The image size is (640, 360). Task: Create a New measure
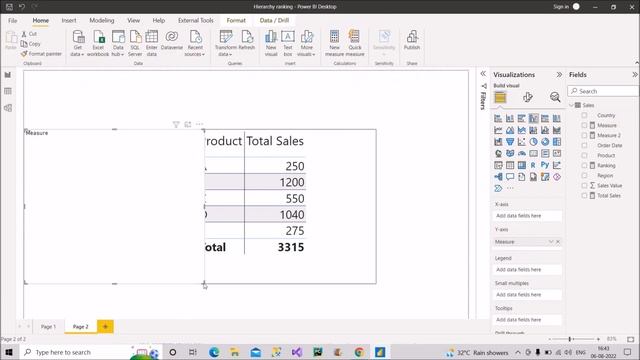[x=334, y=43]
